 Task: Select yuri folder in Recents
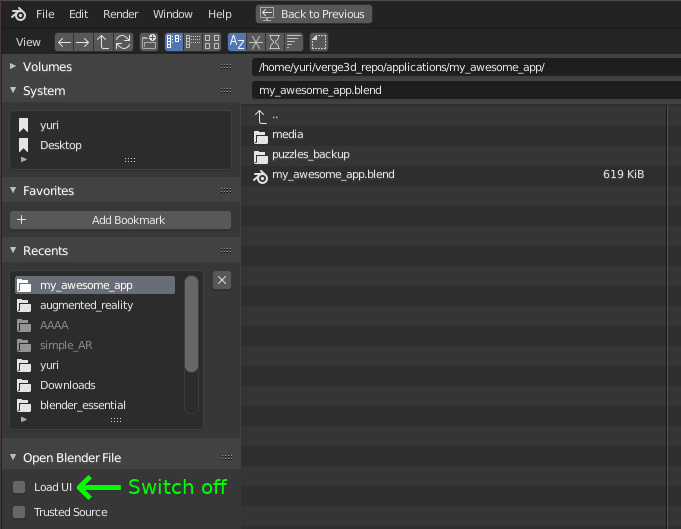pos(95,365)
